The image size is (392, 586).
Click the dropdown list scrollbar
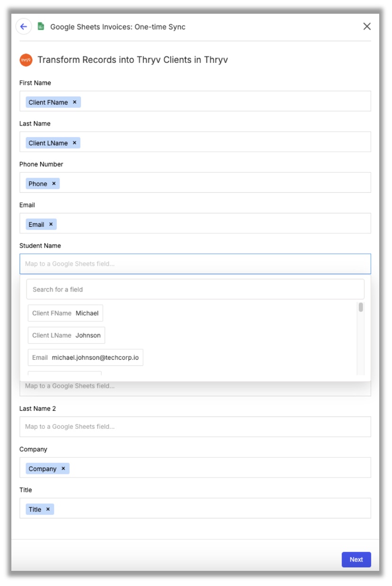click(x=361, y=308)
